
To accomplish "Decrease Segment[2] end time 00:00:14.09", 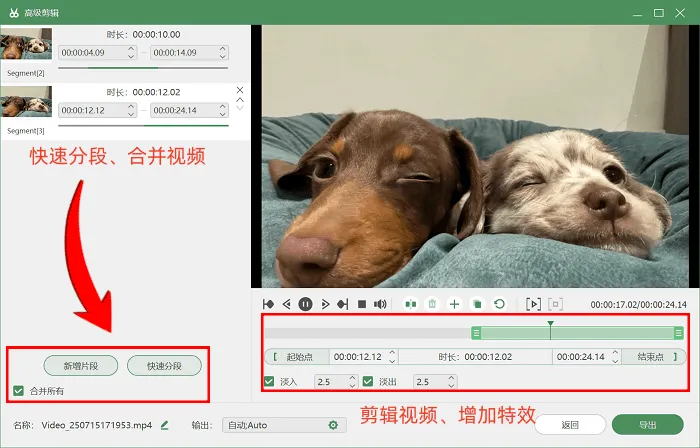I will point(223,56).
